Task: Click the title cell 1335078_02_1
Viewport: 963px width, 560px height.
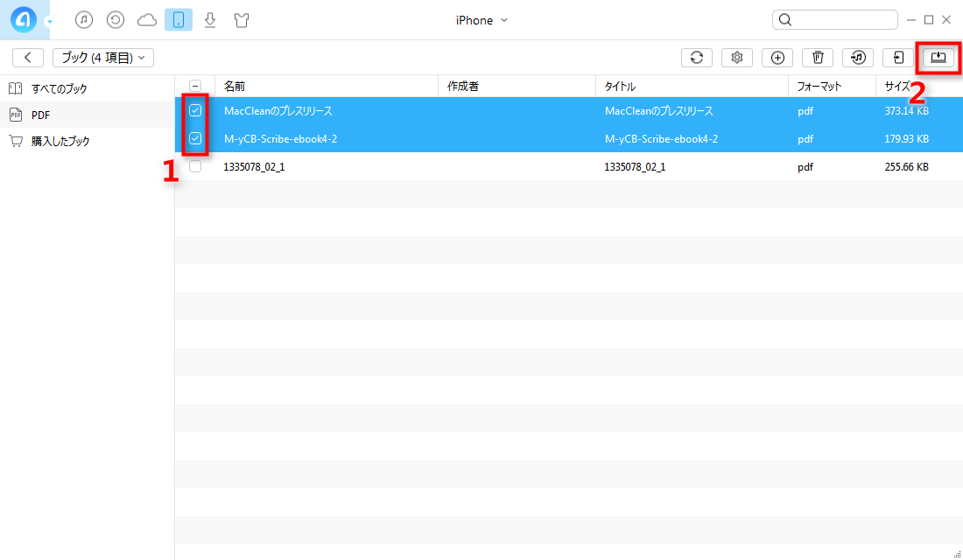Action: (635, 167)
